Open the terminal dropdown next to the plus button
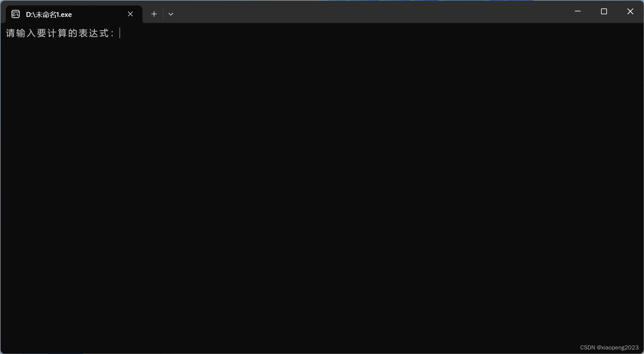 pyautogui.click(x=171, y=14)
